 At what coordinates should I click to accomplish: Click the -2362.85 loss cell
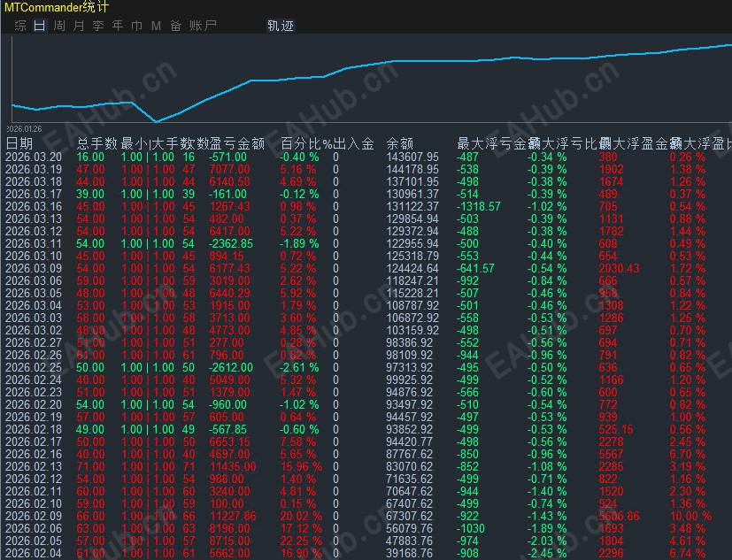pos(231,243)
